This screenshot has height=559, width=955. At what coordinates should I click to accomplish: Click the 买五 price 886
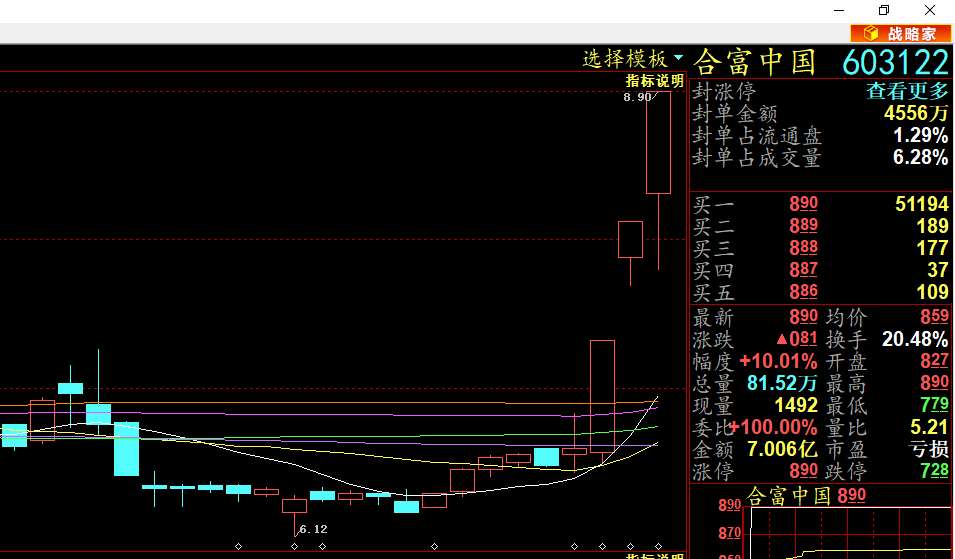pyautogui.click(x=803, y=292)
